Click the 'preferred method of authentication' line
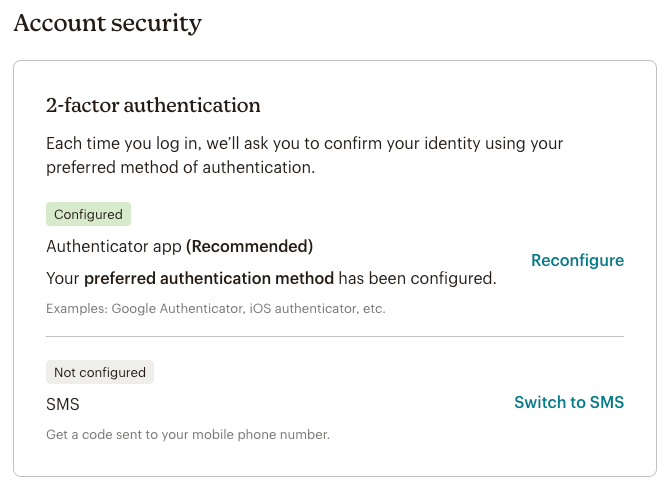This screenshot has height=490, width=664. (x=181, y=168)
